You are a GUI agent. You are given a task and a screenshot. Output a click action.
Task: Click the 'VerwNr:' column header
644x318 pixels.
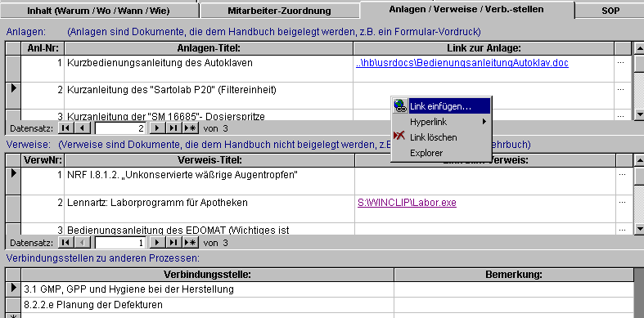click(43, 160)
